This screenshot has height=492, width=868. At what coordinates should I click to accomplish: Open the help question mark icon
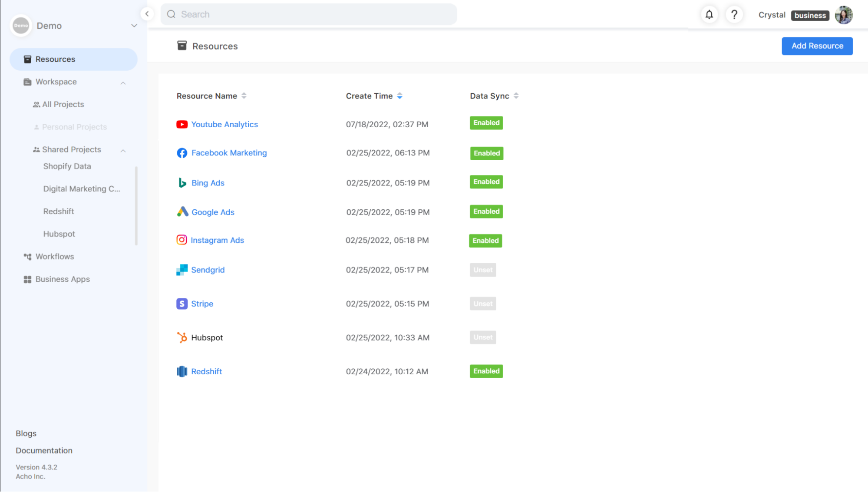coord(734,15)
